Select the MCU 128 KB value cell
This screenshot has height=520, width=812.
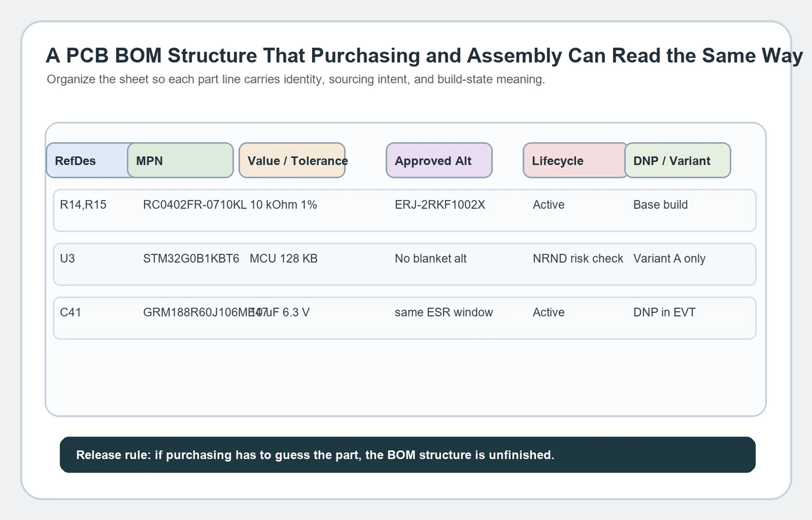(x=284, y=259)
